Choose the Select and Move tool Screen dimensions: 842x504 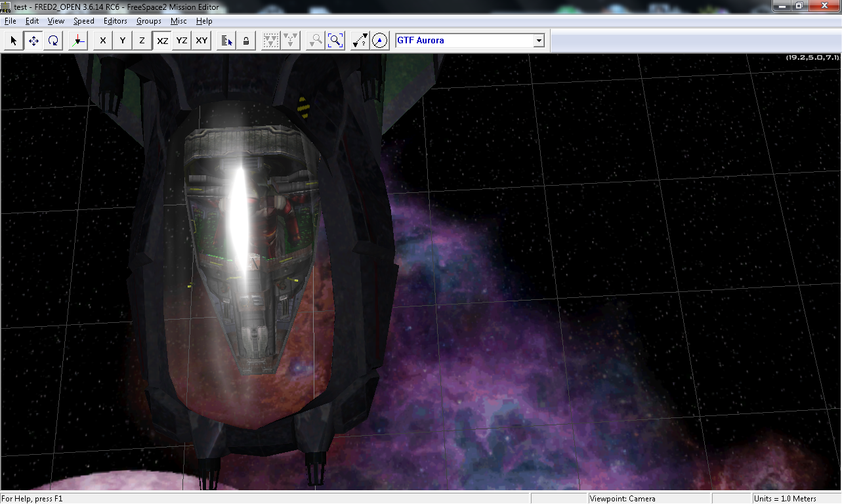[33, 41]
